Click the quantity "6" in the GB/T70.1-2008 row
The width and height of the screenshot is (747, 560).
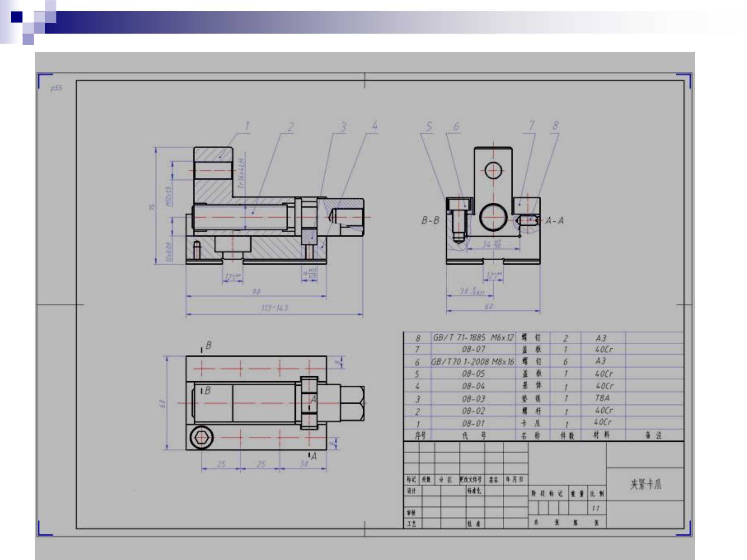click(x=565, y=362)
